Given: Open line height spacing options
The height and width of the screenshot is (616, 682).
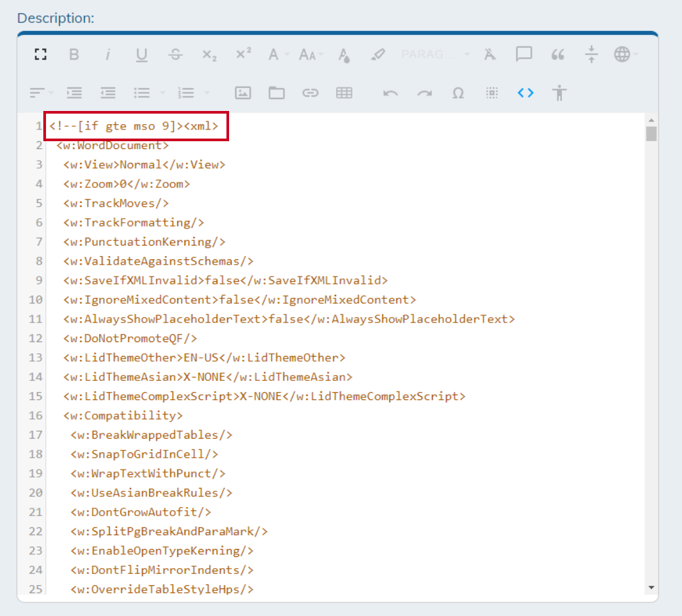Looking at the screenshot, I should click(x=591, y=55).
